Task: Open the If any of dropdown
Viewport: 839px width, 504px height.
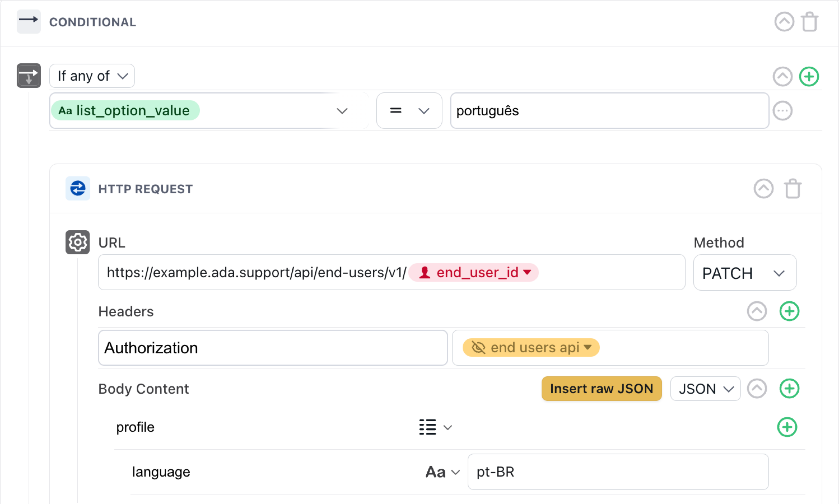Action: (92, 75)
